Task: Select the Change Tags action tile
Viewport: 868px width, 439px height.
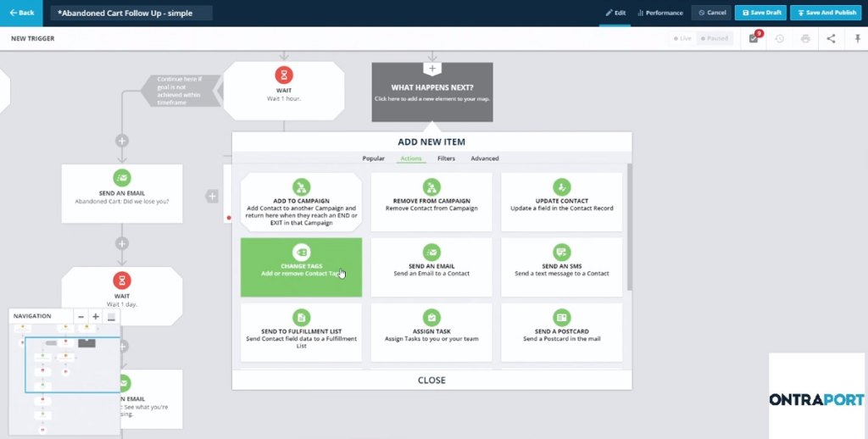Action: click(x=301, y=267)
